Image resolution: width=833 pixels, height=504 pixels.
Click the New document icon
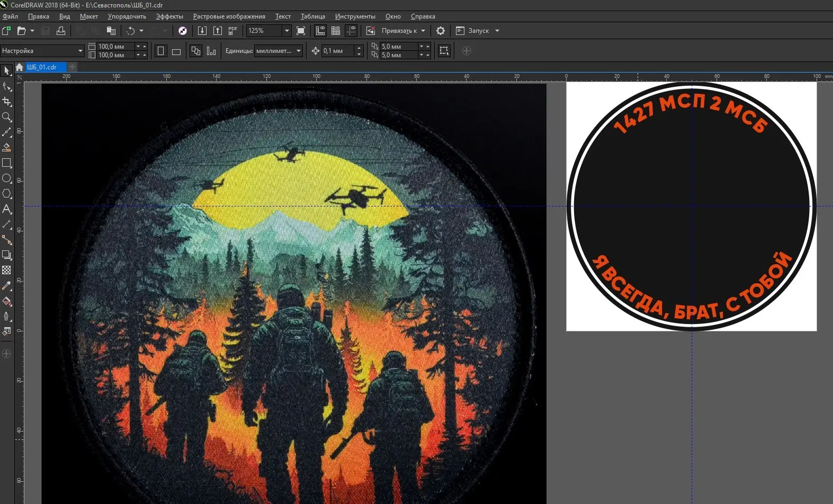click(x=6, y=31)
